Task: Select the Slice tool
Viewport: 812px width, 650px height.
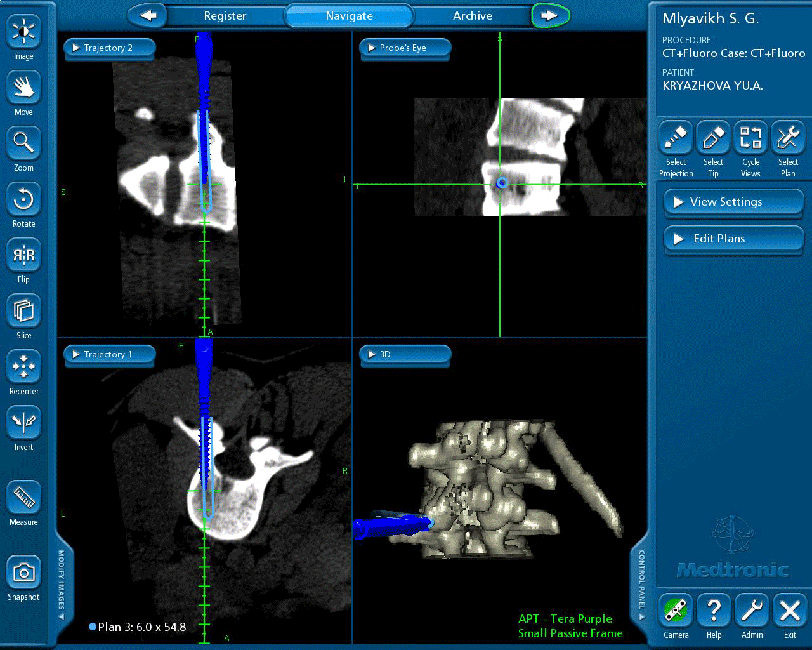Action: click(x=23, y=311)
